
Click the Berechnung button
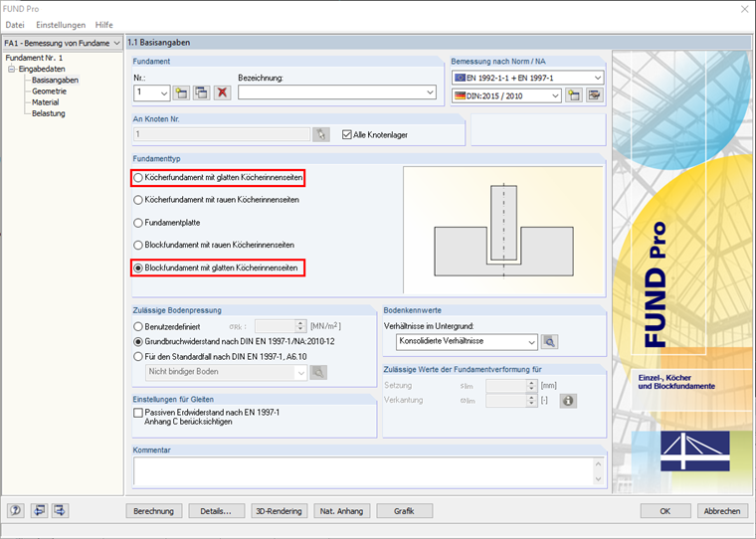click(x=154, y=511)
